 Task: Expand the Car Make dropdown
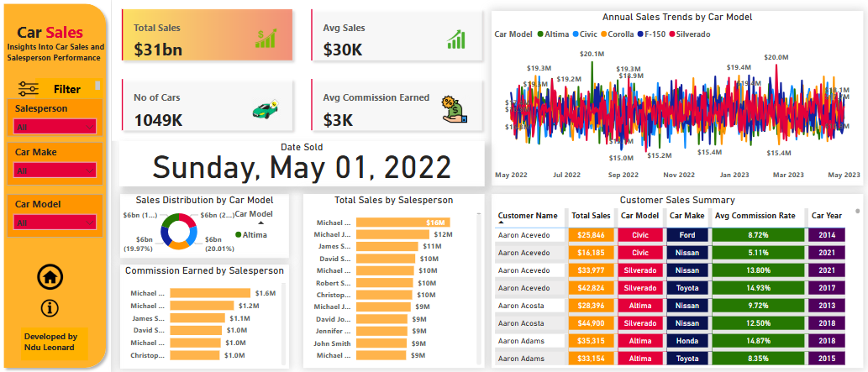point(55,170)
